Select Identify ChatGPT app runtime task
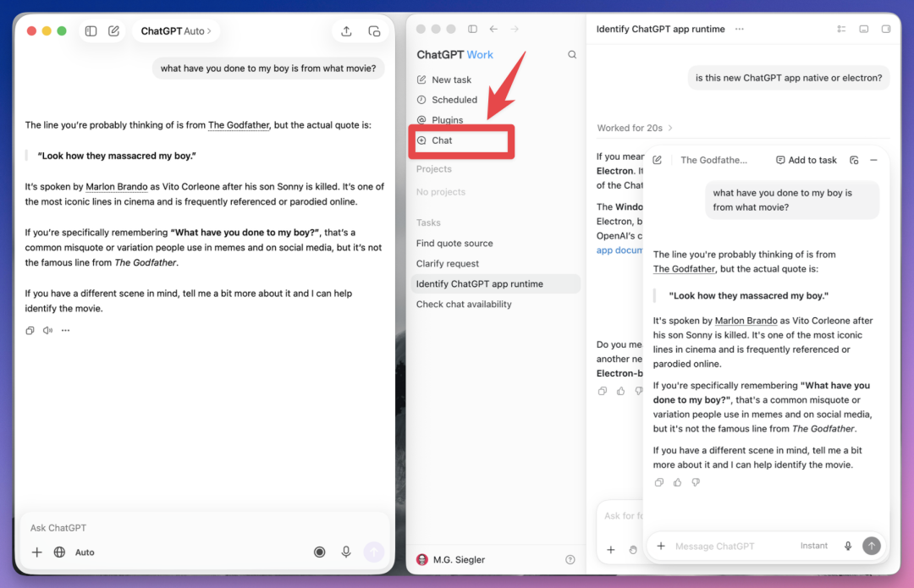This screenshot has width=914, height=588. coord(496,283)
